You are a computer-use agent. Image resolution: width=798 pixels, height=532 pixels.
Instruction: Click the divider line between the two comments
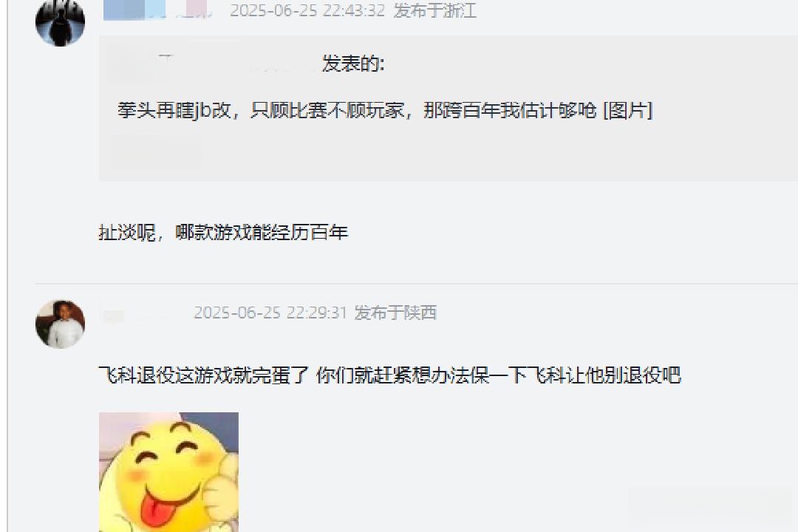(x=416, y=283)
